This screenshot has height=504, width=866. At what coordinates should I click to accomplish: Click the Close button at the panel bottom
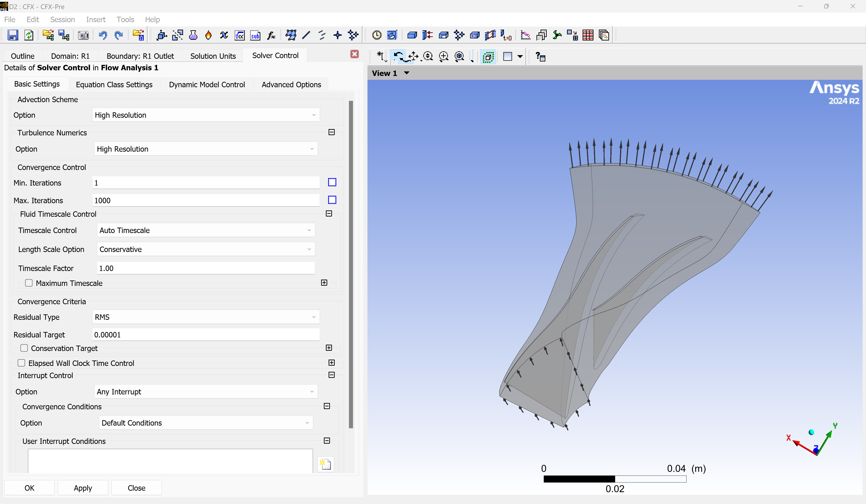click(x=136, y=488)
